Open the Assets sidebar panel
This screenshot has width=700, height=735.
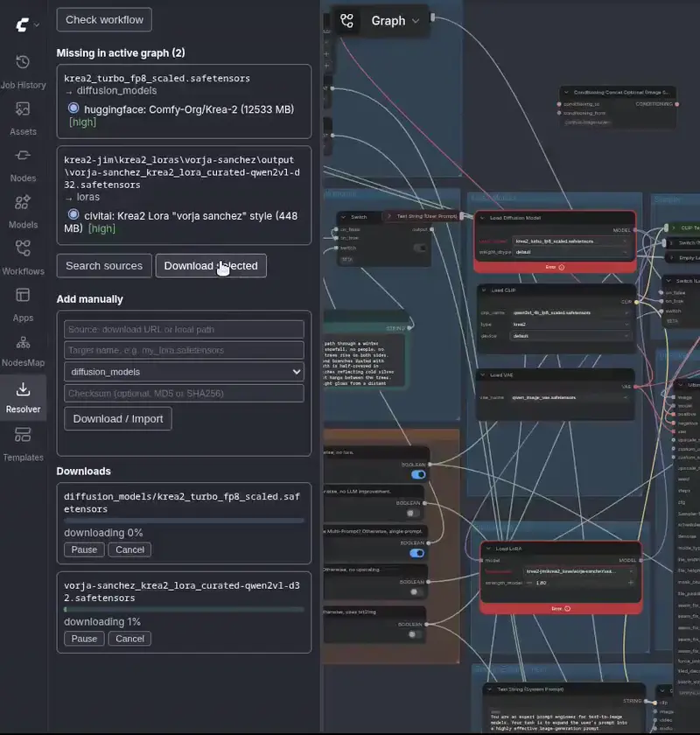23,119
